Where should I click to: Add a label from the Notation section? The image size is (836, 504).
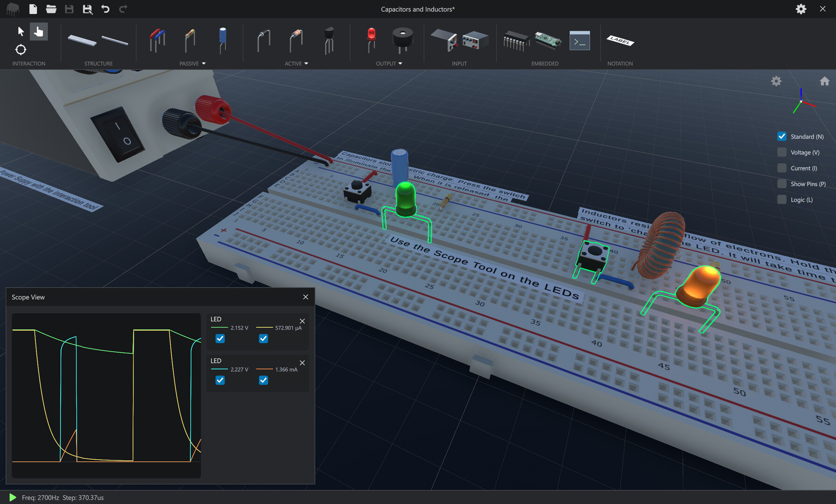point(620,42)
